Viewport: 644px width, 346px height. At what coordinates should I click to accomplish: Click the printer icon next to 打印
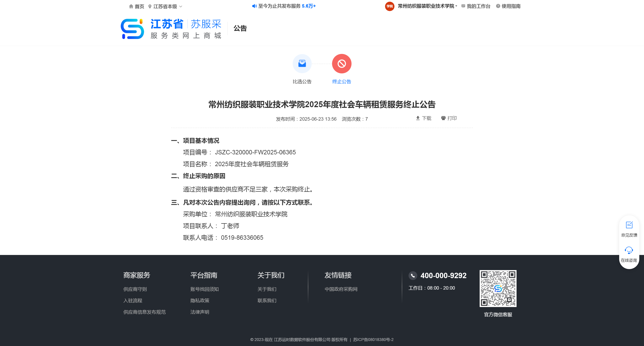click(443, 118)
